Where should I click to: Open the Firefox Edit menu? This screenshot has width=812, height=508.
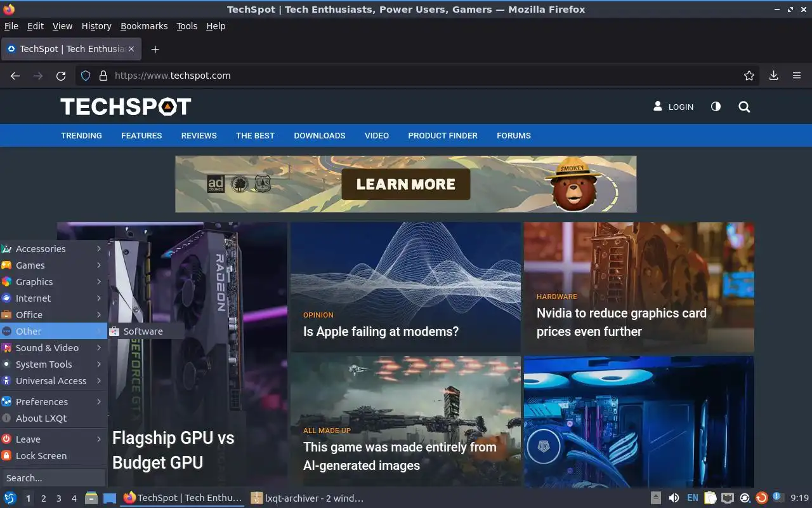coord(36,26)
